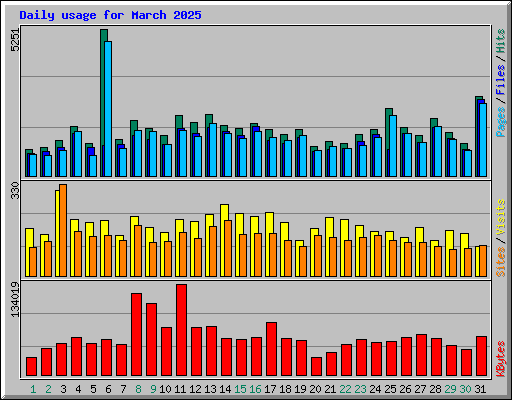Click the light blue Pages bar for day 25

pos(393,146)
